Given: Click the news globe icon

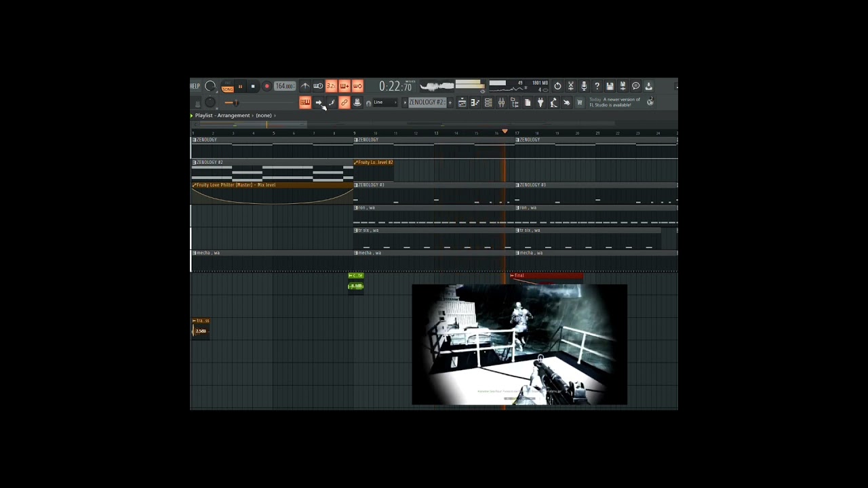Looking at the screenshot, I should [650, 102].
